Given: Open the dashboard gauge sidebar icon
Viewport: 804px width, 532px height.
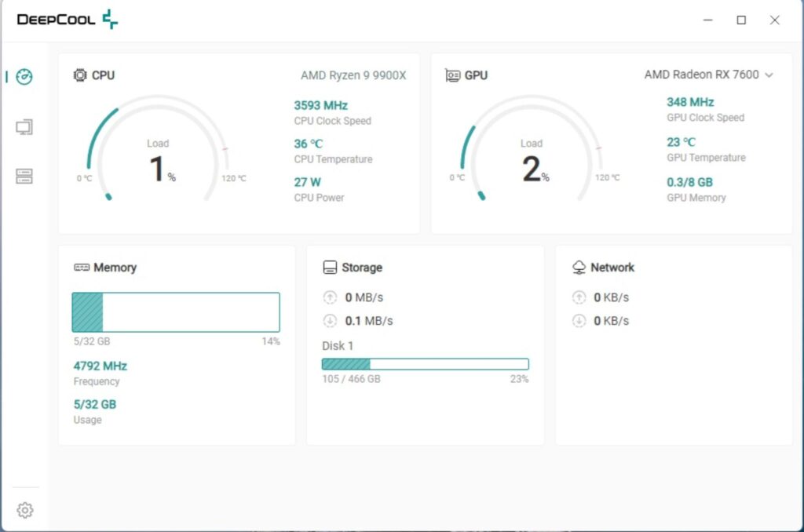Looking at the screenshot, I should click(24, 77).
